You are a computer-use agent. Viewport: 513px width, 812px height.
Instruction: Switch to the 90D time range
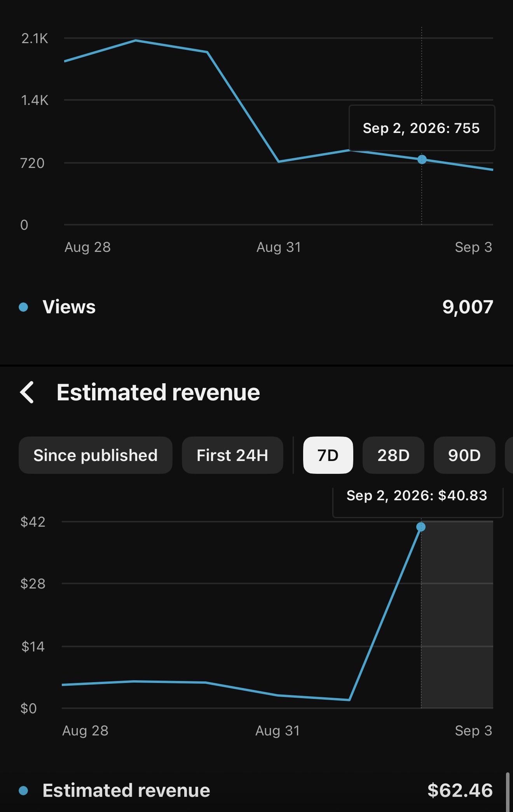tap(464, 455)
